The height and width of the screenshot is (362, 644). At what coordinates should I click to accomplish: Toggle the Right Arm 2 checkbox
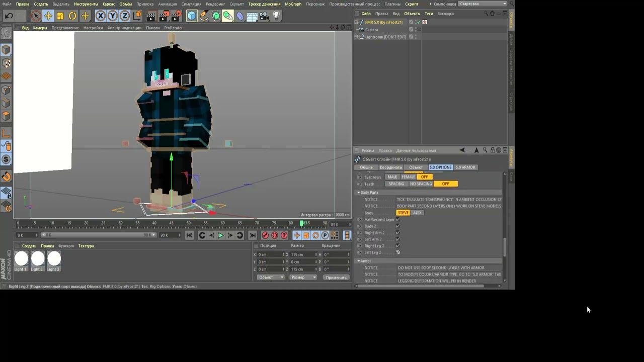398,233
